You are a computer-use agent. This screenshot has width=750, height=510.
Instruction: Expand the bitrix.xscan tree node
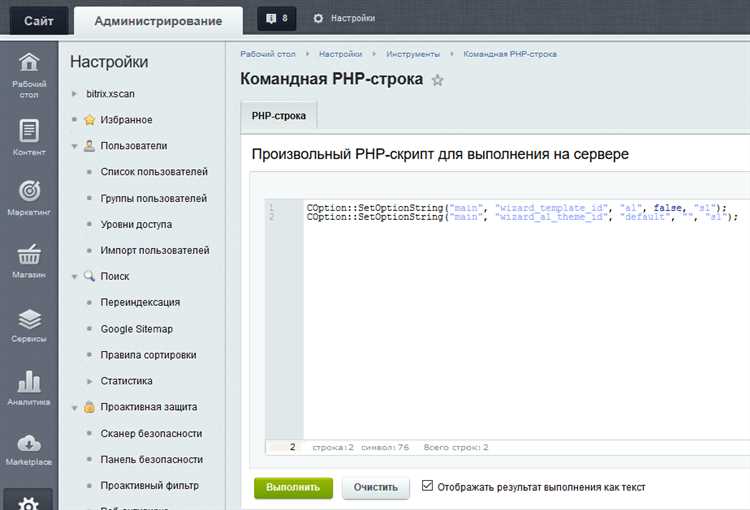coord(74,94)
